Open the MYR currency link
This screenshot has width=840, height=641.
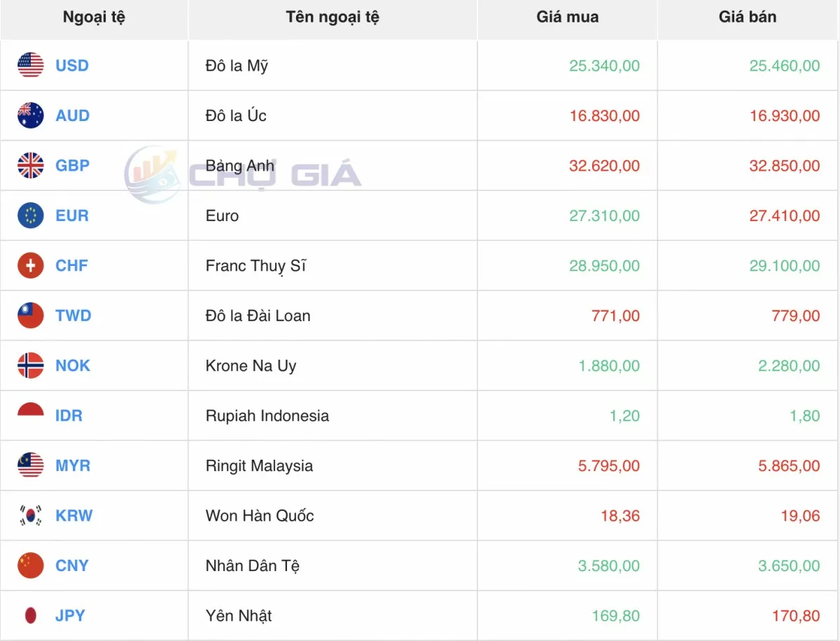tap(73, 466)
